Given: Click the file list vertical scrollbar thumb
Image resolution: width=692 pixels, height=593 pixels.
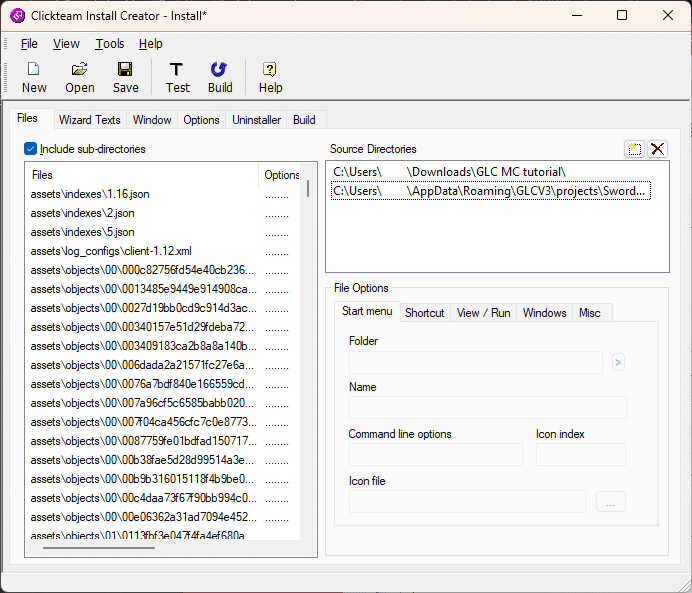Looking at the screenshot, I should [308, 188].
